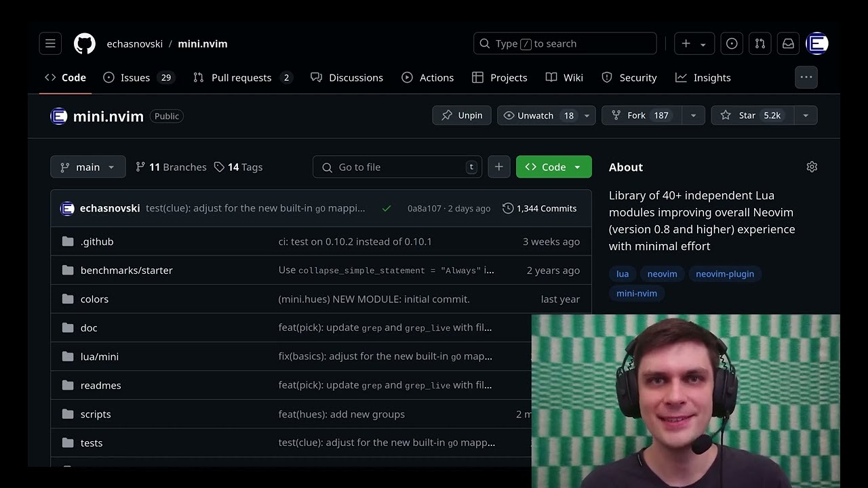Open commit 'feat(hues): add new groups'
Viewport: 868px width, 488px height.
[342, 414]
